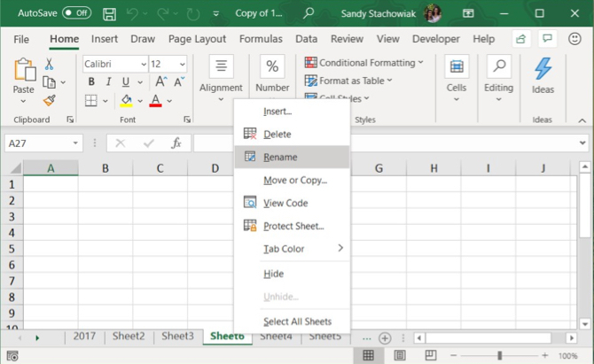
Task: Open the search magnifier in title bar
Action: (309, 13)
